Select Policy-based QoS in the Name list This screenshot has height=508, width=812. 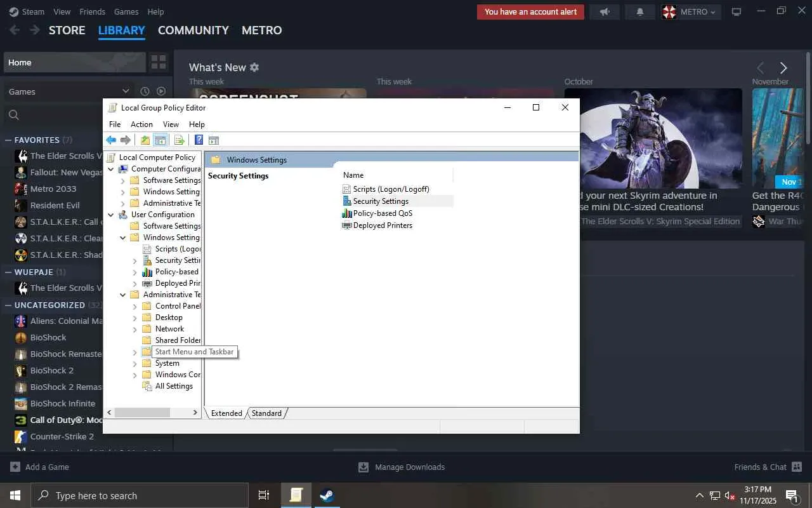point(383,213)
